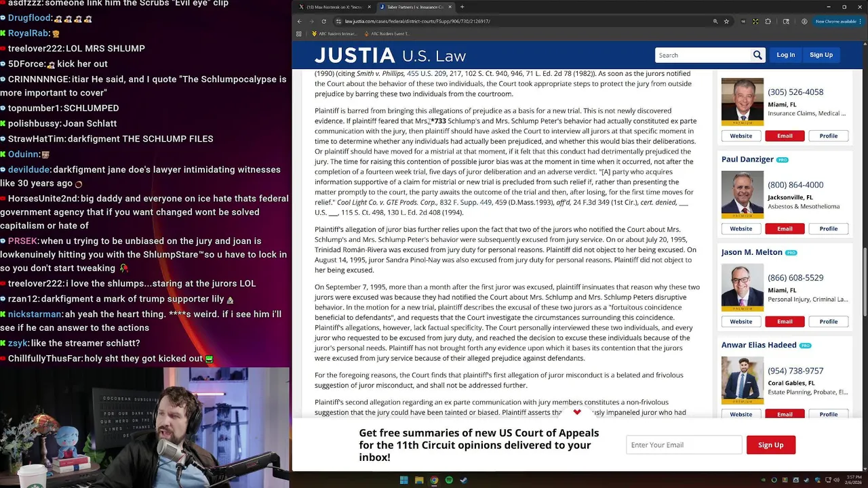
Task: Click the New Chrome available button
Action: 838,22
